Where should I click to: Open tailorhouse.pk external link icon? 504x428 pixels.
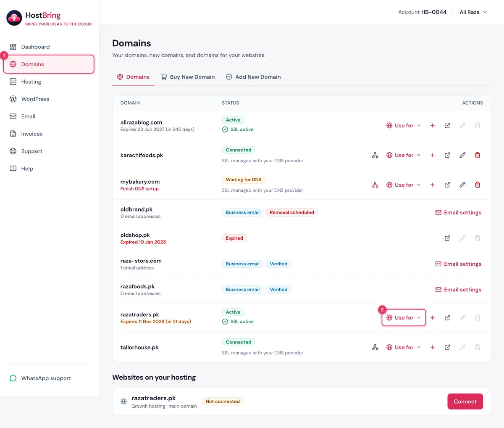pyautogui.click(x=447, y=347)
